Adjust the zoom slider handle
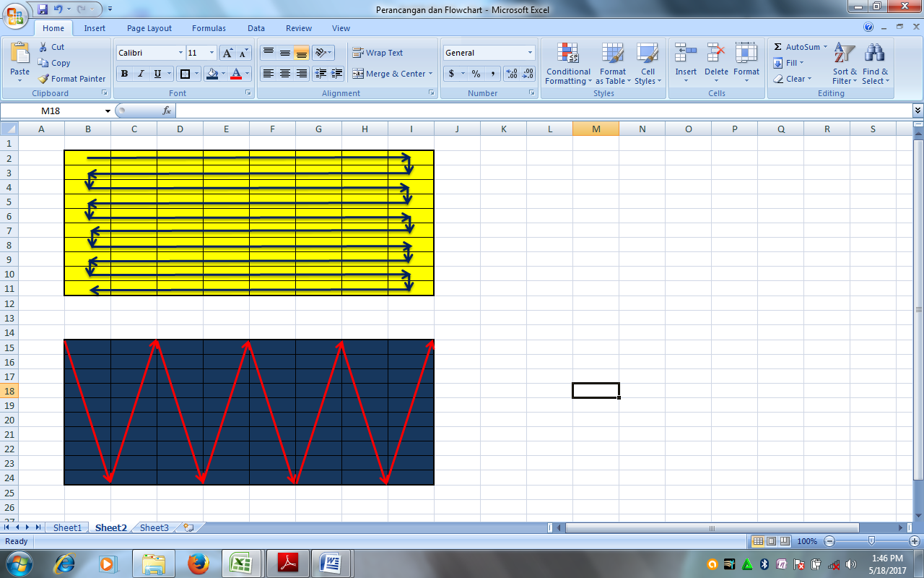Viewport: 924px width, 578px height. point(871,541)
